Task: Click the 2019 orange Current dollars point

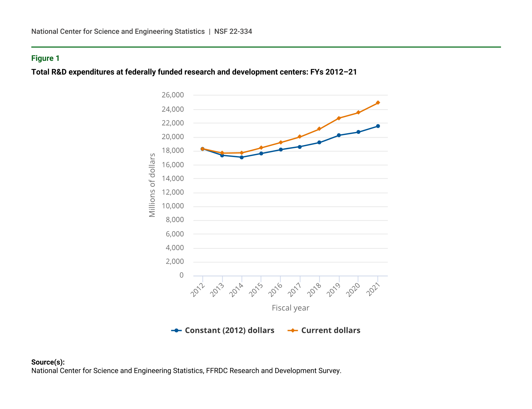Action: [339, 118]
